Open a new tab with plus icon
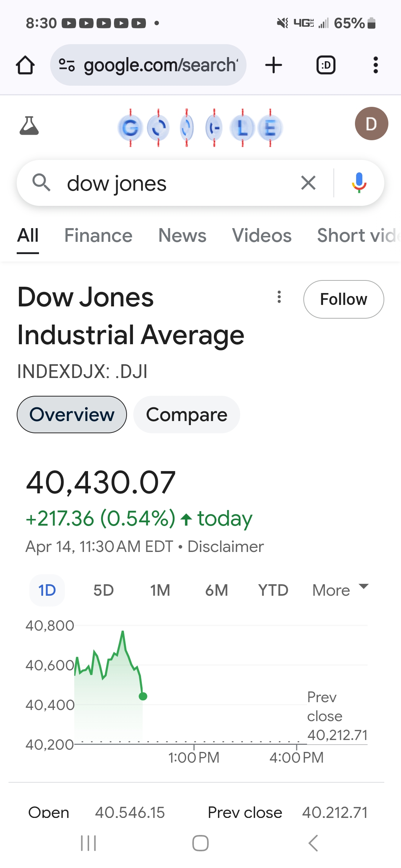Viewport: 401px width, 868px height. pyautogui.click(x=274, y=65)
